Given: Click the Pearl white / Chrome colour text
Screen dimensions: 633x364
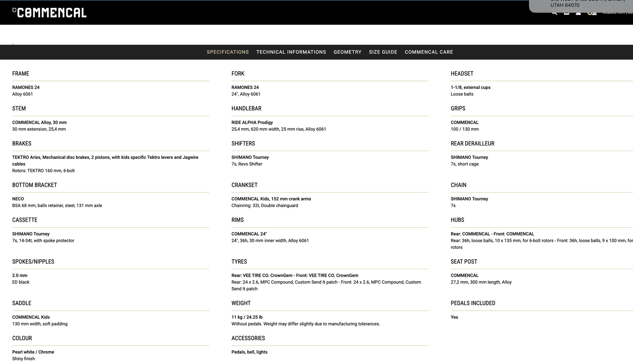Looking at the screenshot, I should coord(33,352).
